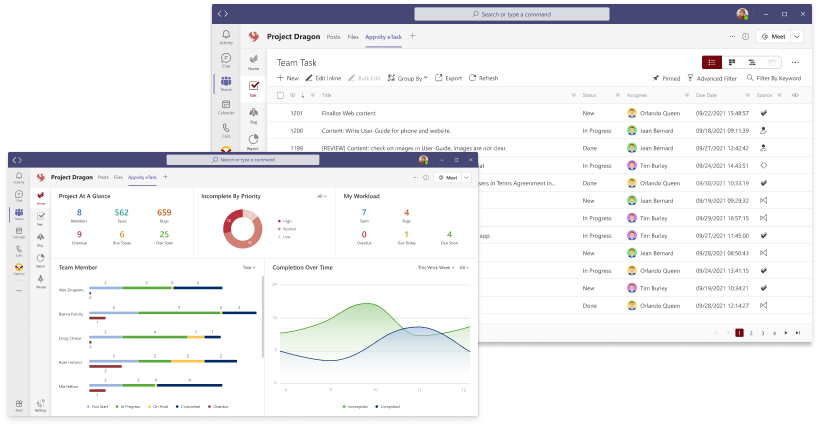Open the Settings icon in the dashboard sidebar
Screen dimensions: 820x427
coord(40,405)
